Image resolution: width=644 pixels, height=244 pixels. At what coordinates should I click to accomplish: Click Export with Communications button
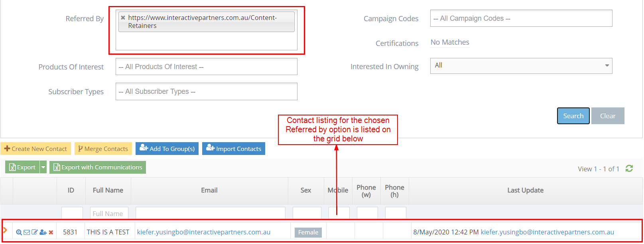98,167
